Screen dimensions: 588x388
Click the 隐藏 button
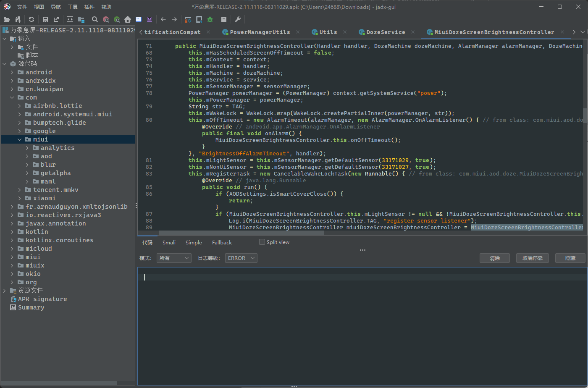click(x=570, y=258)
